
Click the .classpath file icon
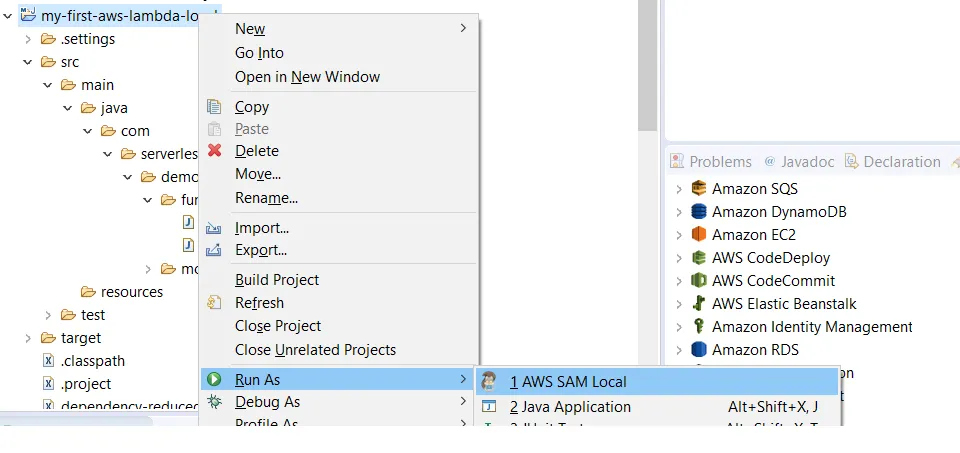tap(48, 361)
